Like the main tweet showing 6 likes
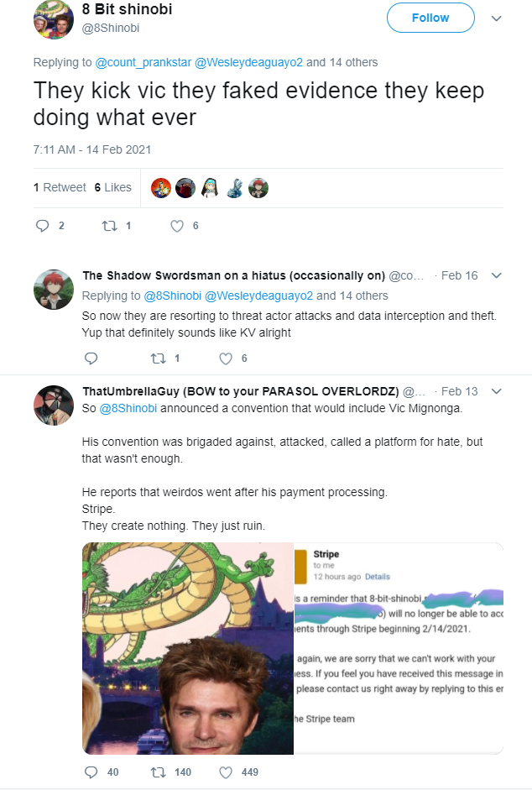This screenshot has width=532, height=790. [177, 226]
